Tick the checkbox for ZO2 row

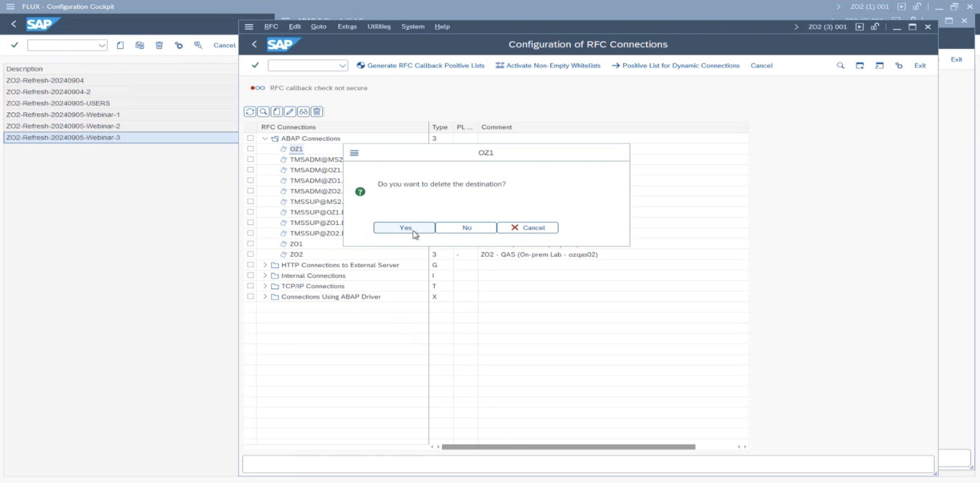point(250,254)
